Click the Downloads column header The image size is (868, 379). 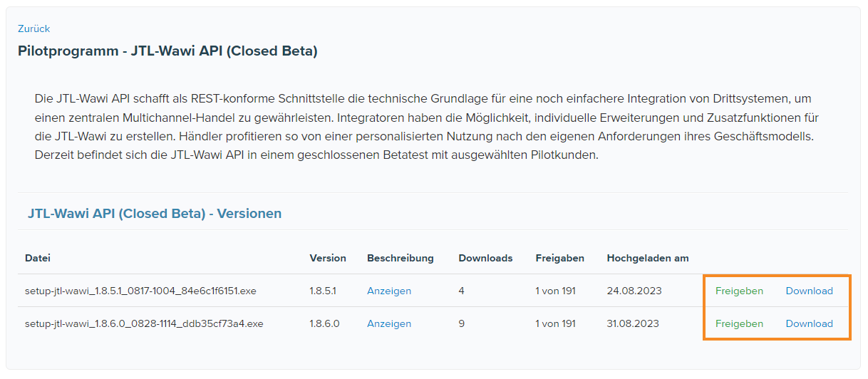(485, 258)
